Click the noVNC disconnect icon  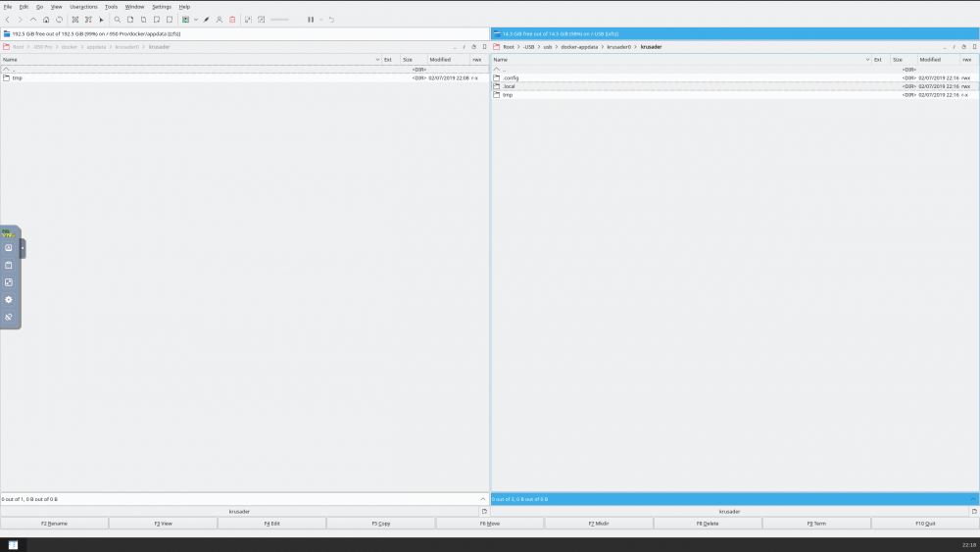click(9, 317)
